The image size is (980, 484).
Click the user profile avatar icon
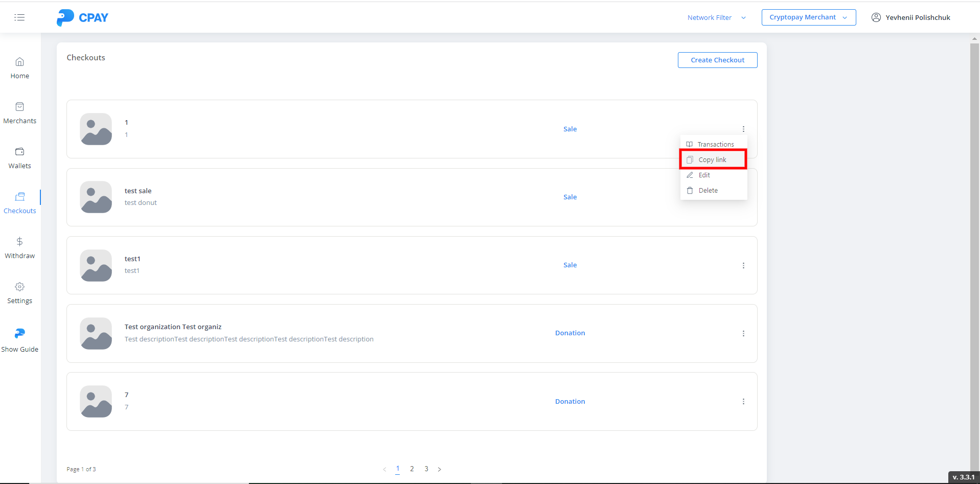876,17
